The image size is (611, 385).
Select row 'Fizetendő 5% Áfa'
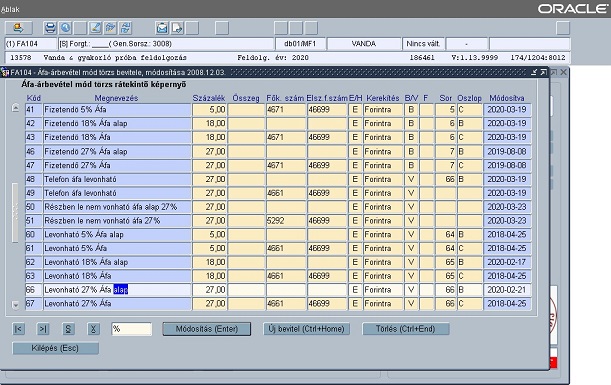click(278, 109)
